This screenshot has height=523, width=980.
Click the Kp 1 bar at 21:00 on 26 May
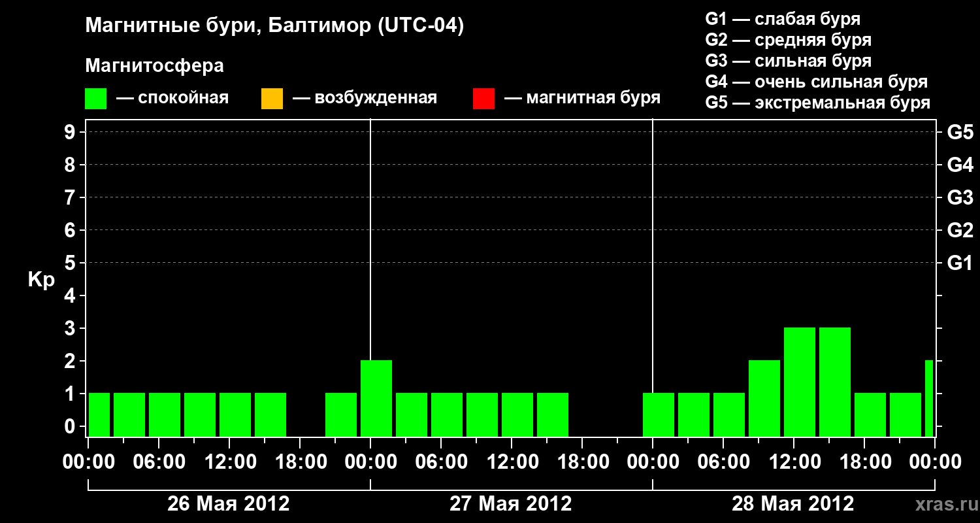[x=341, y=414]
